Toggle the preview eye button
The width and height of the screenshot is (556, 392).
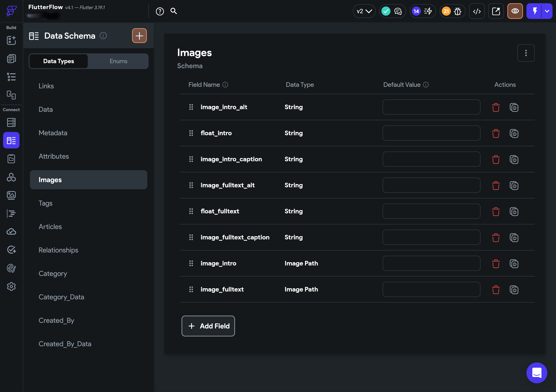(515, 11)
